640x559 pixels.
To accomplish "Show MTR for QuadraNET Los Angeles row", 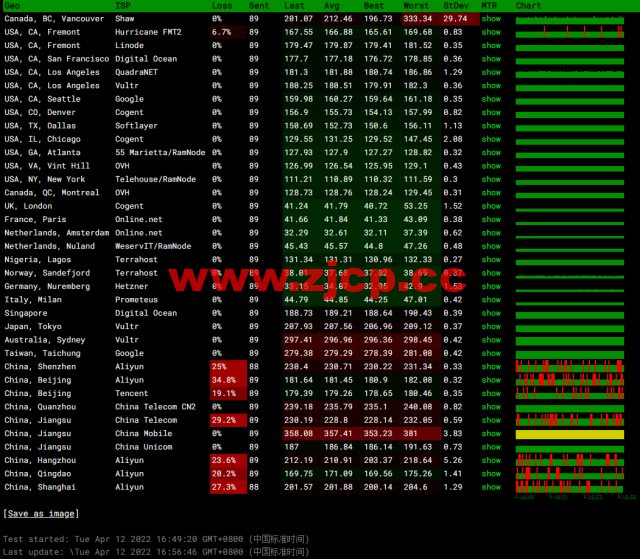I will pos(491,72).
